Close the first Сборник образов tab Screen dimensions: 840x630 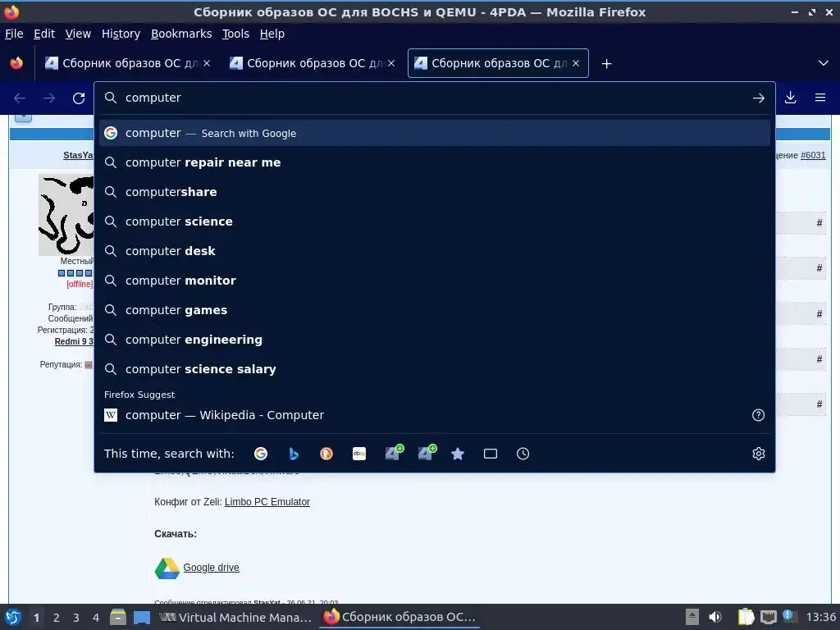(x=207, y=63)
